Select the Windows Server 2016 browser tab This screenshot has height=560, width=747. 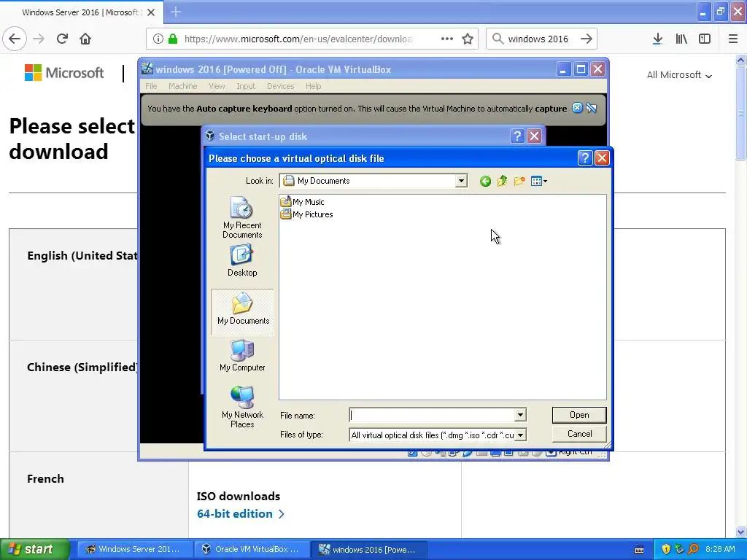click(81, 12)
